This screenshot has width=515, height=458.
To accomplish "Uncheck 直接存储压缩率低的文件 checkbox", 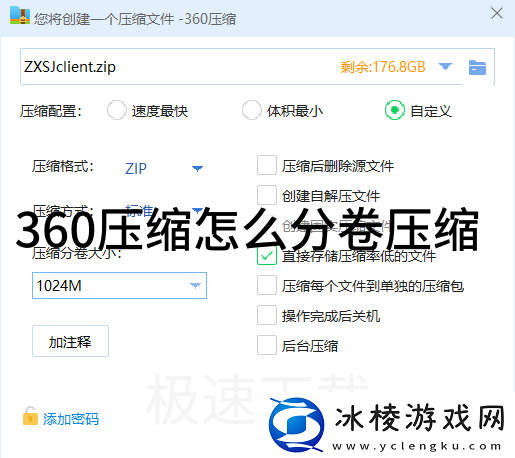I will pyautogui.click(x=267, y=256).
